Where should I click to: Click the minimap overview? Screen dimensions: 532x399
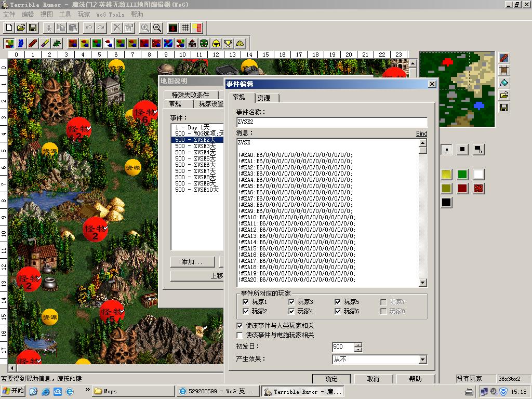tap(457, 89)
